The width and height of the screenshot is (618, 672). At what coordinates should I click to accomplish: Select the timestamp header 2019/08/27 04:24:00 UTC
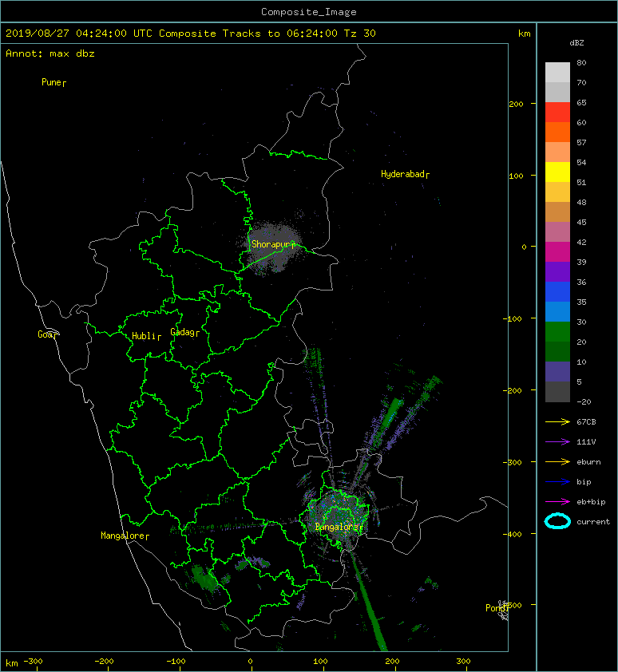point(79,34)
